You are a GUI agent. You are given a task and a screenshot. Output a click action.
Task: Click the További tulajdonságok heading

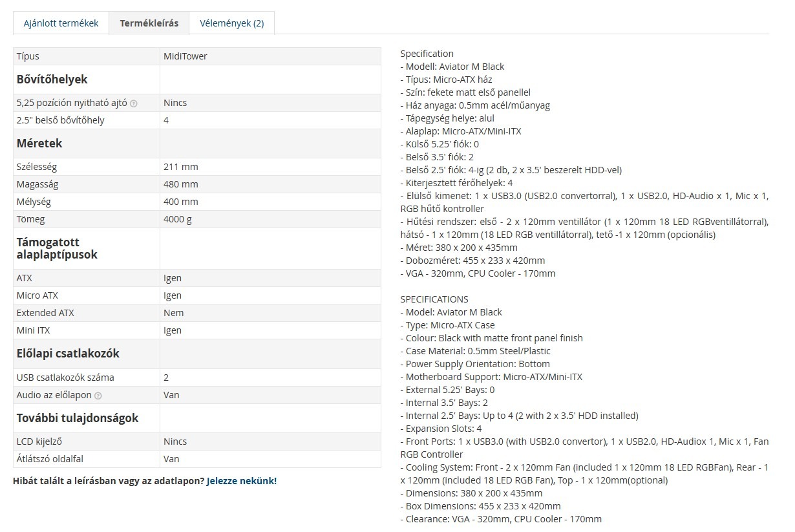pyautogui.click(x=78, y=418)
